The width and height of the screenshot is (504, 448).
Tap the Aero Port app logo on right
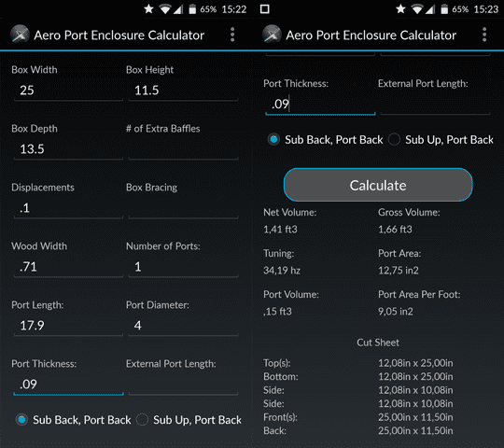272,34
